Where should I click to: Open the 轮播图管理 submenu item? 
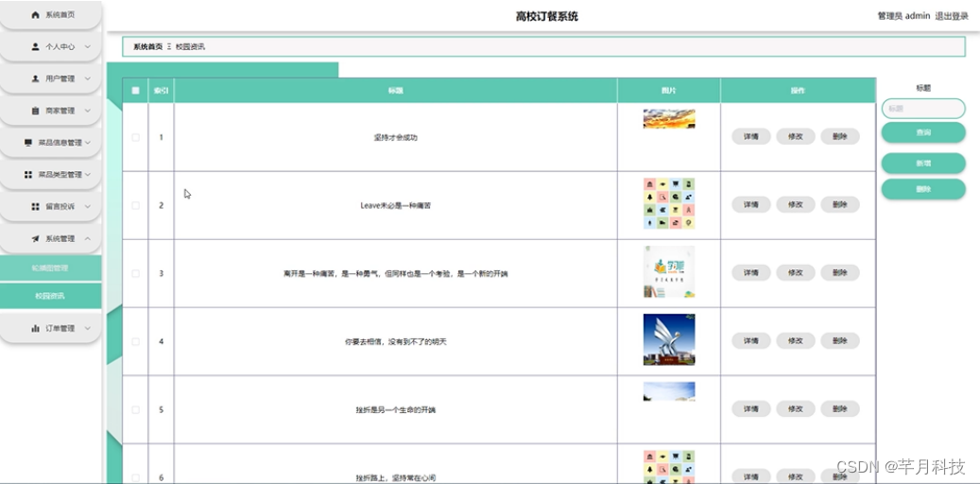(50, 268)
